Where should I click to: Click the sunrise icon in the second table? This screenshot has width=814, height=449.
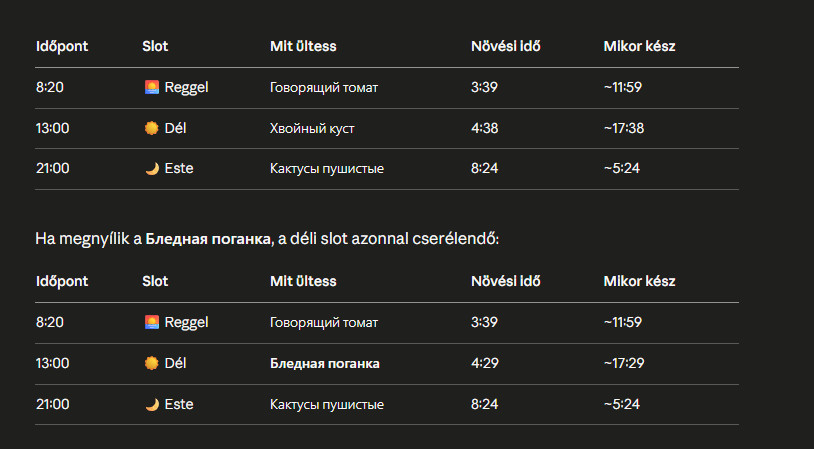152,322
